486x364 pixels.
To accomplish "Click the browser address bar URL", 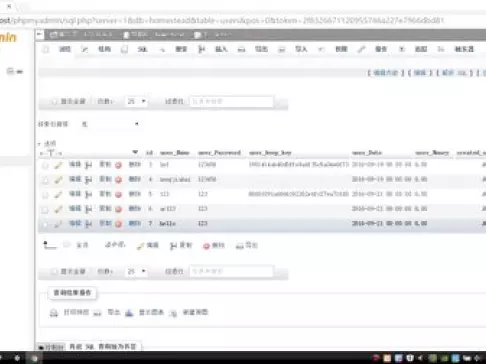I will tap(222, 20).
